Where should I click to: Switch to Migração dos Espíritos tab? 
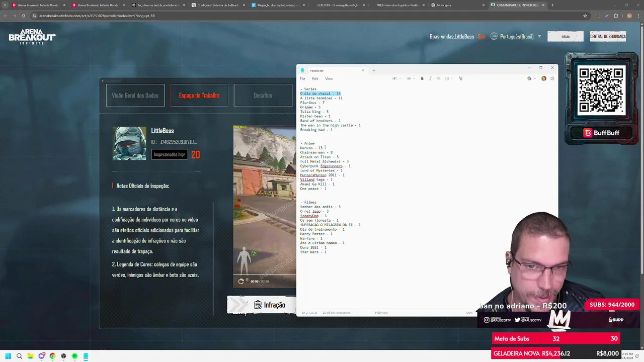point(278,5)
